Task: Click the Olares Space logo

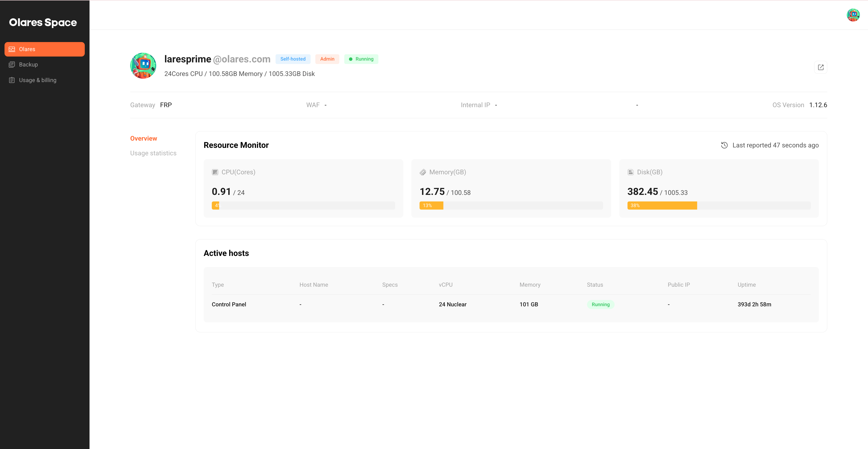Action: (x=43, y=22)
